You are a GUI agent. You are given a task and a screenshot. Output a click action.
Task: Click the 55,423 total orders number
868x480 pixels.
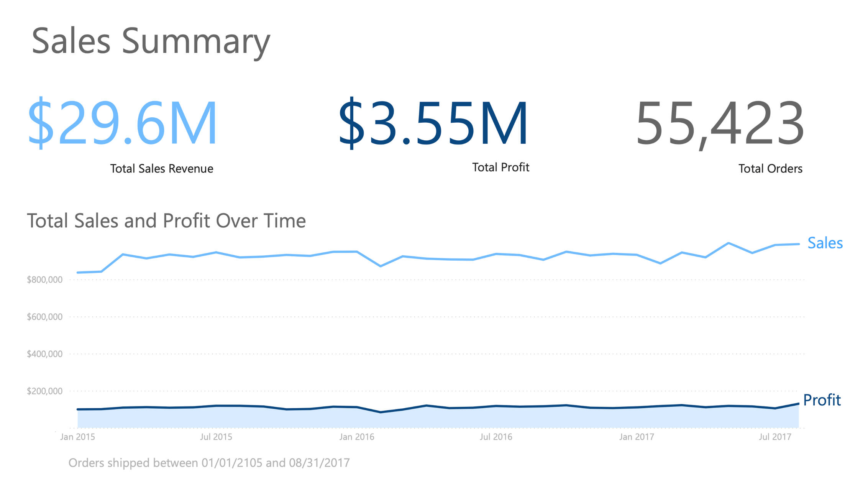tap(720, 123)
